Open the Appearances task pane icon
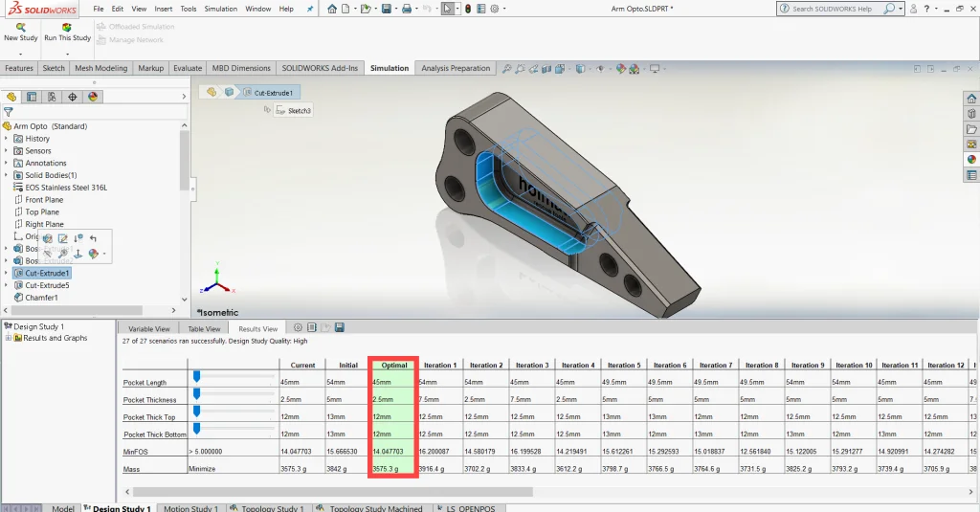This screenshot has height=512, width=980. point(971,159)
